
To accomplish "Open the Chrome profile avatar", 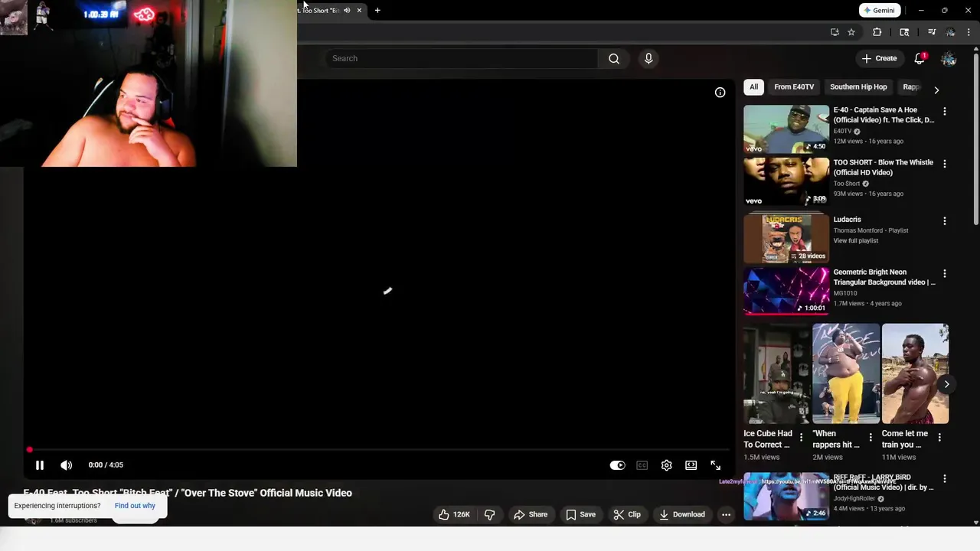I will pyautogui.click(x=950, y=32).
